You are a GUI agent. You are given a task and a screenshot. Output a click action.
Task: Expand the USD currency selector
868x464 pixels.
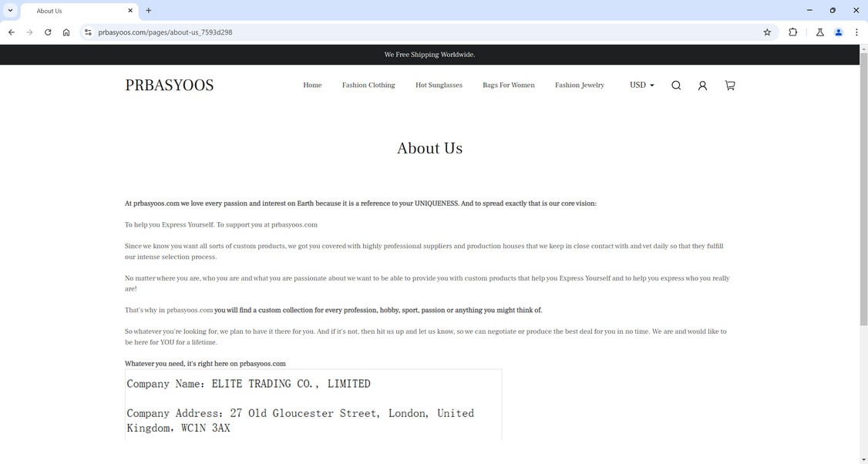coord(641,86)
